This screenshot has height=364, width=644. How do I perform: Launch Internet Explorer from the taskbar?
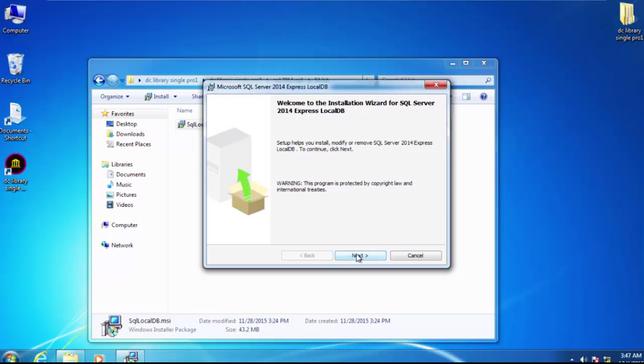[x=40, y=357]
